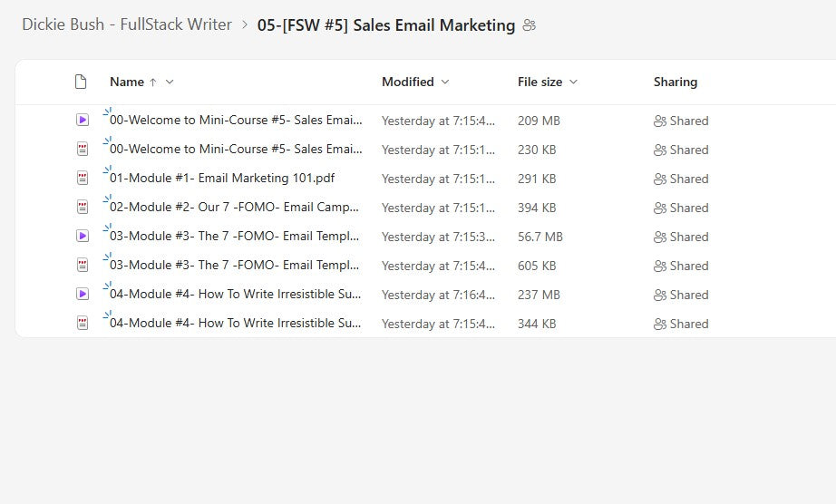Click the file type column header icon

(81, 82)
